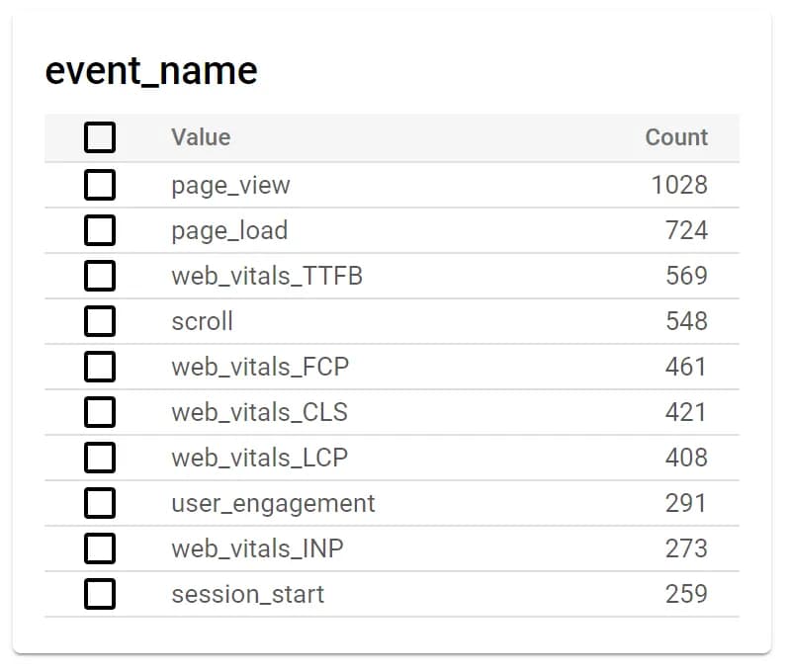This screenshot has height=672, width=788.
Task: Select the count 273 cell
Action: point(686,548)
